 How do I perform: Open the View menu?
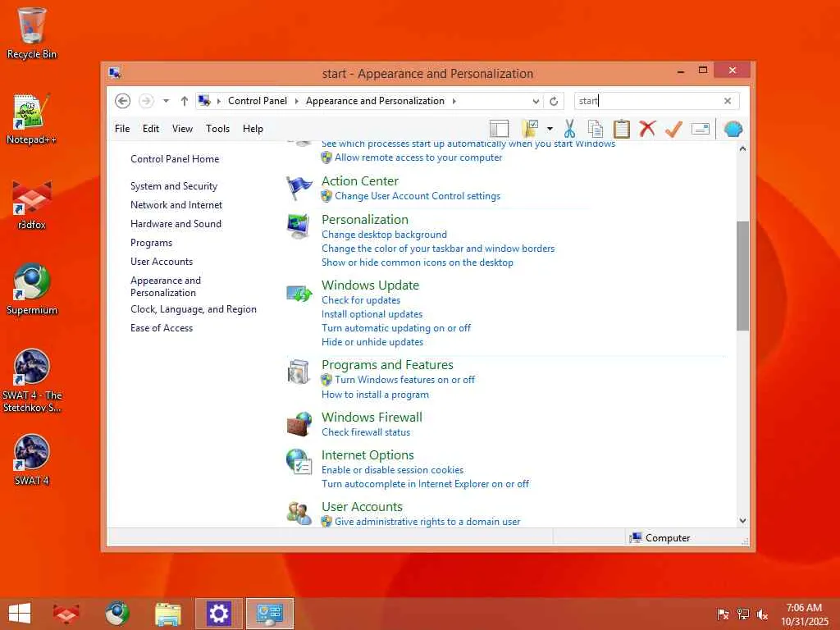(x=182, y=129)
